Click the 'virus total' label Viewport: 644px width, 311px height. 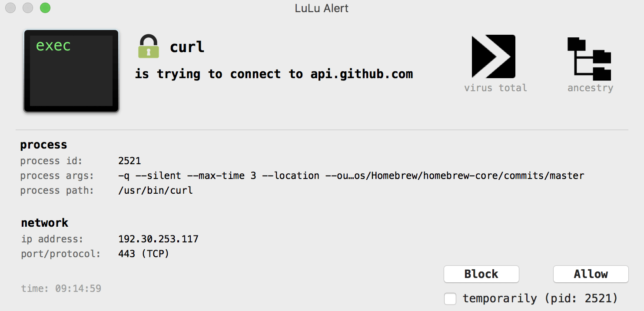[x=495, y=88]
